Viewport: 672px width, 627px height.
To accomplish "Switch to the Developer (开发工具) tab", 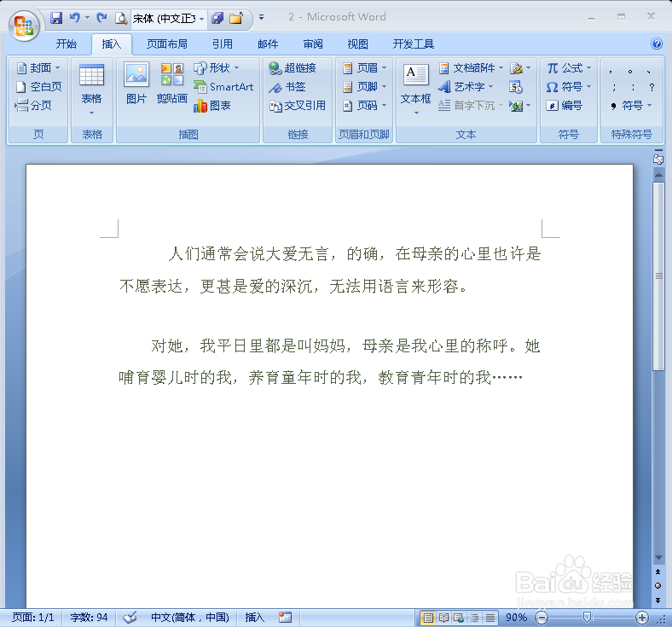I will (414, 44).
